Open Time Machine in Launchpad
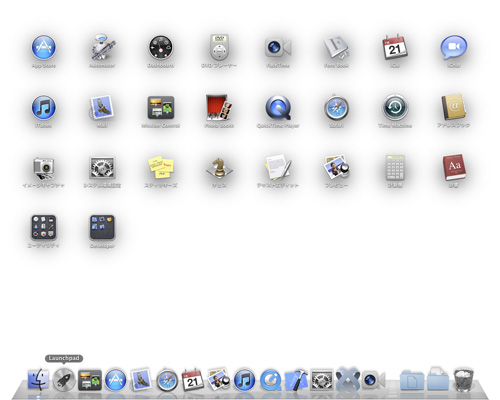 [x=395, y=107]
